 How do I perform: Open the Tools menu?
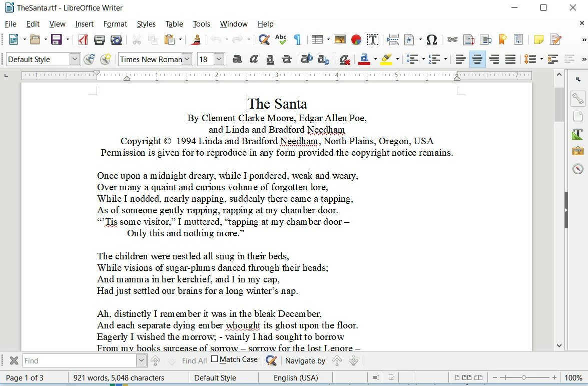(201, 24)
